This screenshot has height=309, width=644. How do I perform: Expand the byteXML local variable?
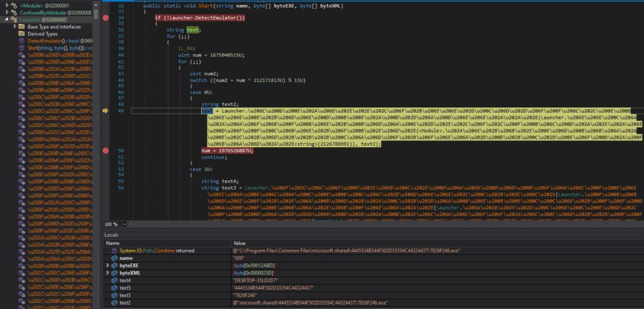[x=108, y=273]
